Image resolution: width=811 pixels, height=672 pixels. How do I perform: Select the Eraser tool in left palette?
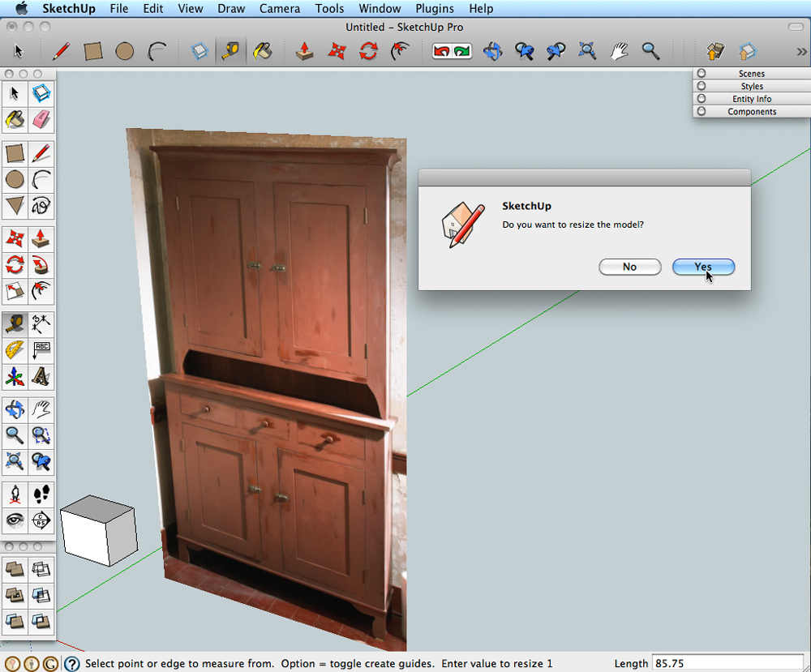pos(41,120)
